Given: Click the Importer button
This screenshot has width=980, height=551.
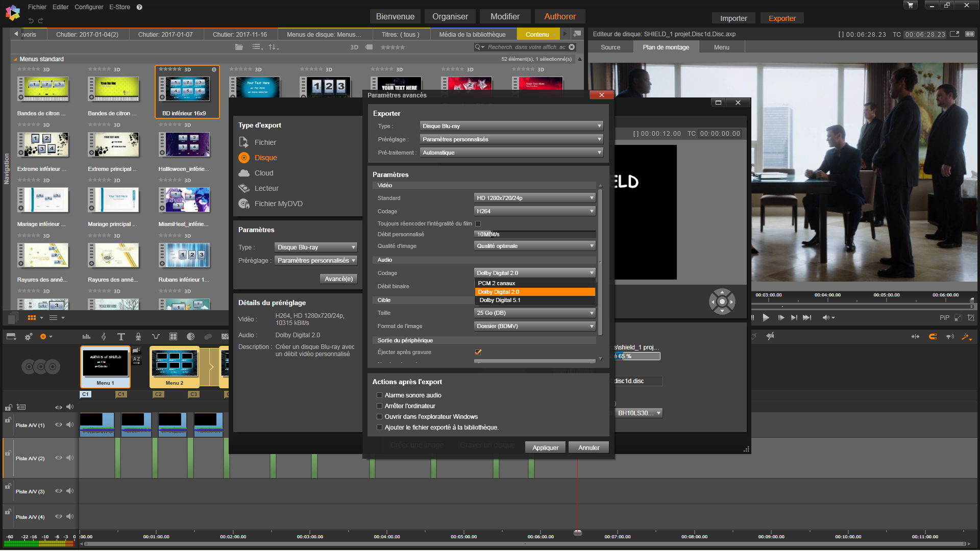Looking at the screenshot, I should tap(733, 18).
